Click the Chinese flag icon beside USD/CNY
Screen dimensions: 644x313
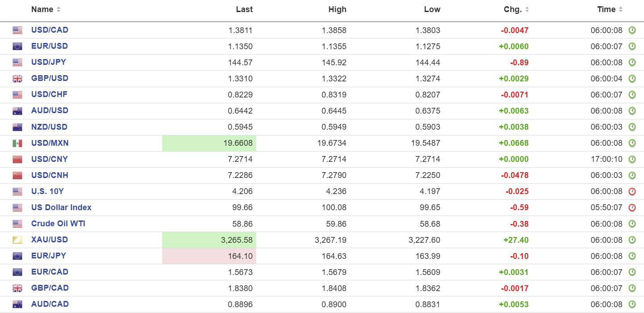17,160
